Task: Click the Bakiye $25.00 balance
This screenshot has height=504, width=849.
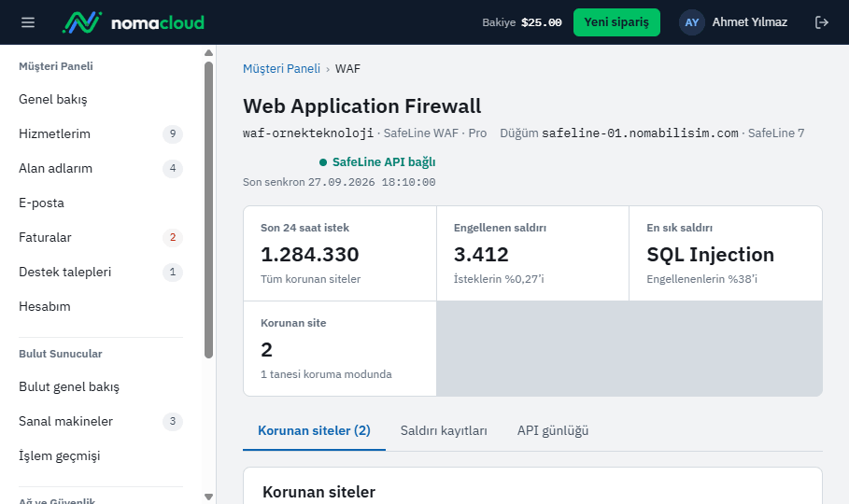Action: [521, 22]
